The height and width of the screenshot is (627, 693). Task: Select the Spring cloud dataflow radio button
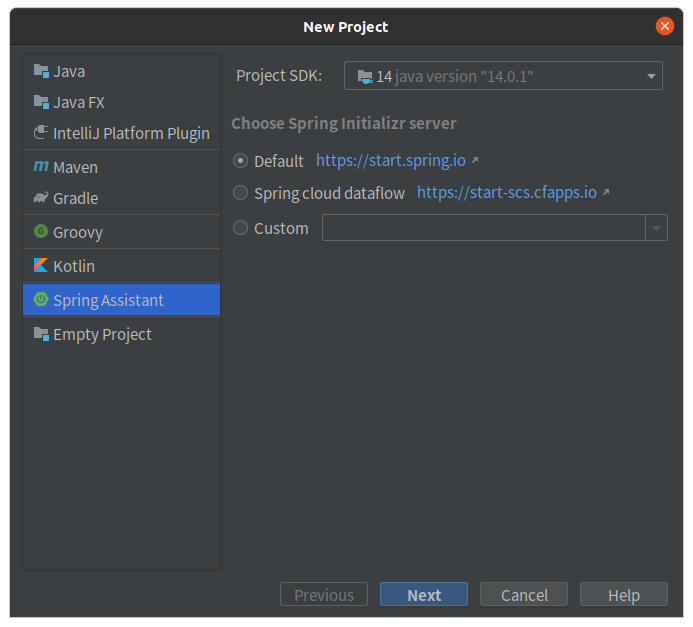240,193
